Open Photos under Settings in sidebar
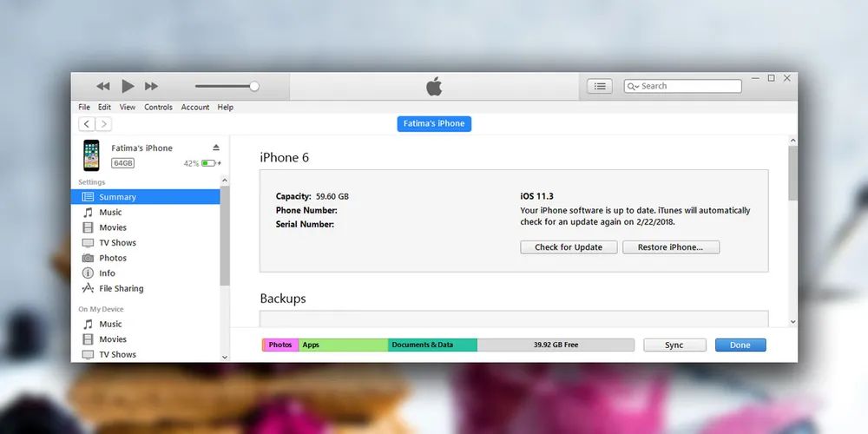 tap(113, 258)
